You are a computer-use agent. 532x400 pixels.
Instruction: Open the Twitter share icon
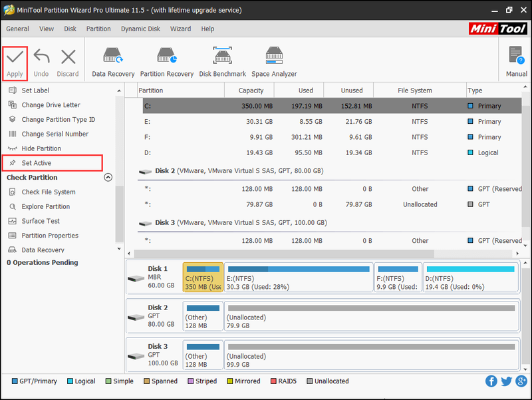[x=506, y=381]
